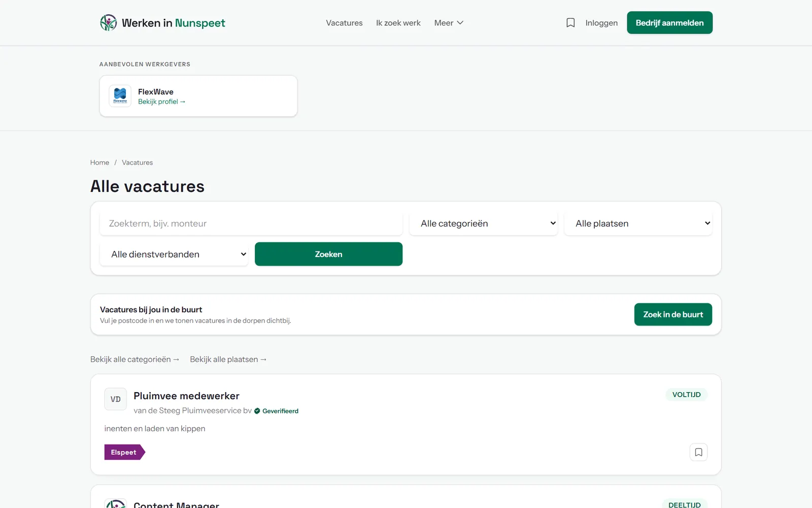Bookmark the Pluimvee medewerker vacancy
Image resolution: width=812 pixels, height=508 pixels.
(x=698, y=452)
